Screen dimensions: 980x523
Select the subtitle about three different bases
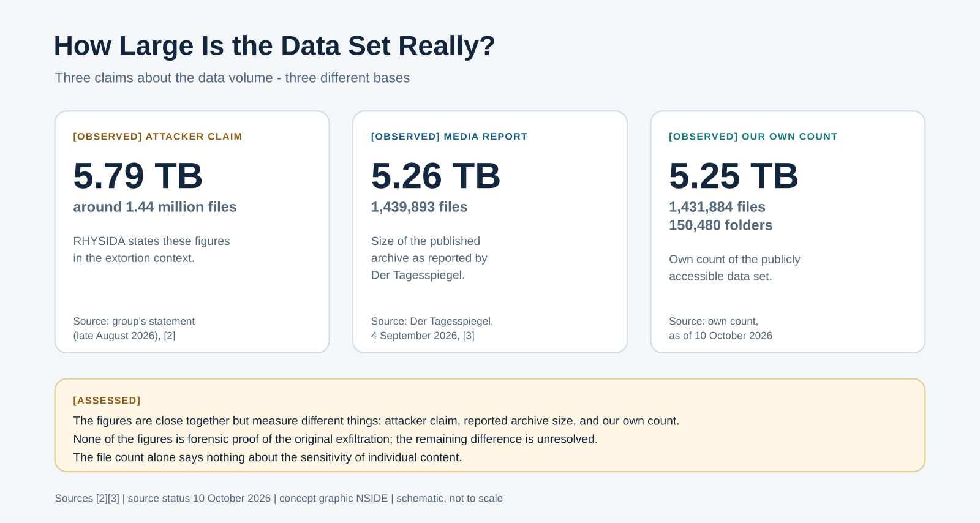(232, 78)
